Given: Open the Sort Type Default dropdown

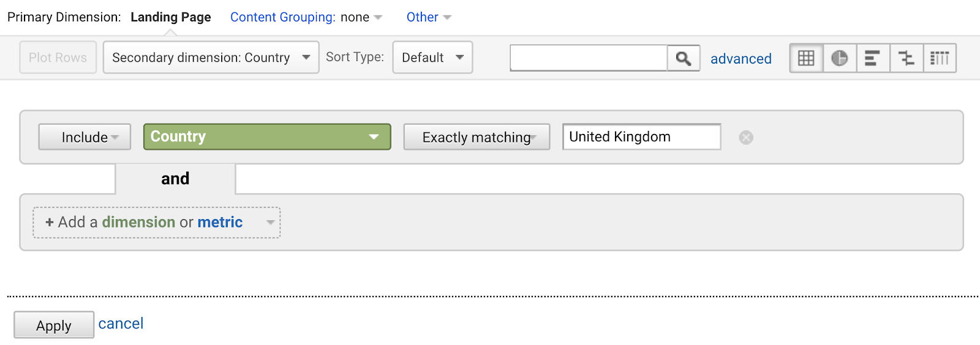Looking at the screenshot, I should pyautogui.click(x=432, y=57).
